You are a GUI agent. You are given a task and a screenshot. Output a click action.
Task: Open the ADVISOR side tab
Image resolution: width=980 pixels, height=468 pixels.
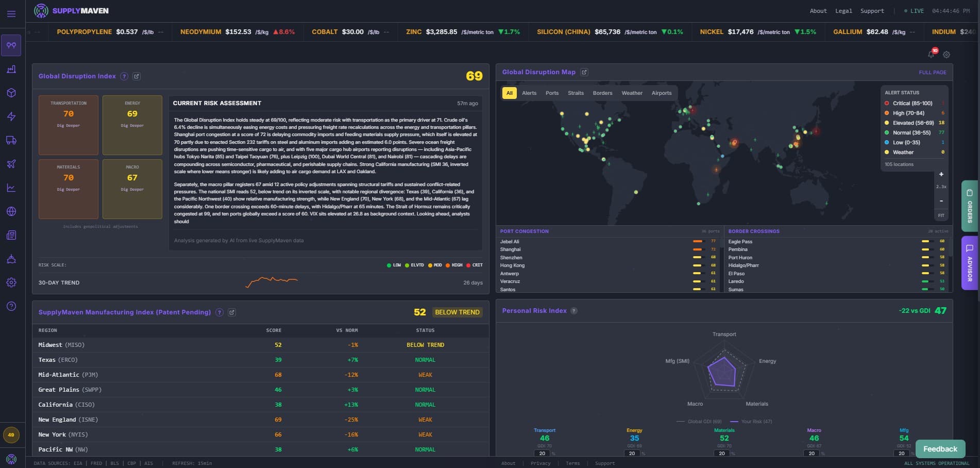[x=969, y=263]
